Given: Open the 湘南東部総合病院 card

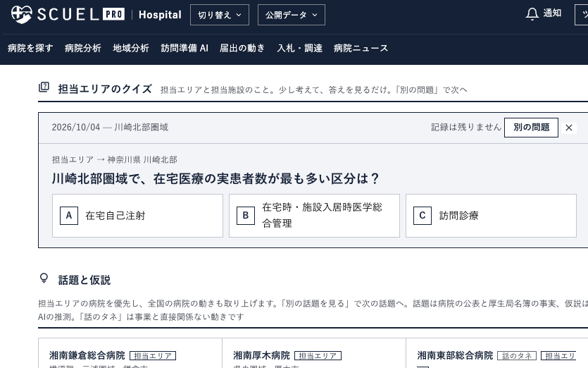Looking at the screenshot, I should coord(455,355).
